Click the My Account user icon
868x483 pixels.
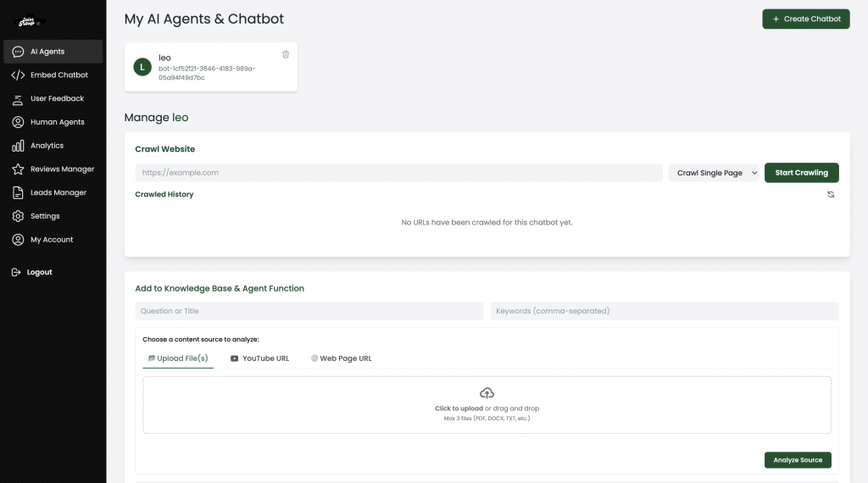click(18, 240)
